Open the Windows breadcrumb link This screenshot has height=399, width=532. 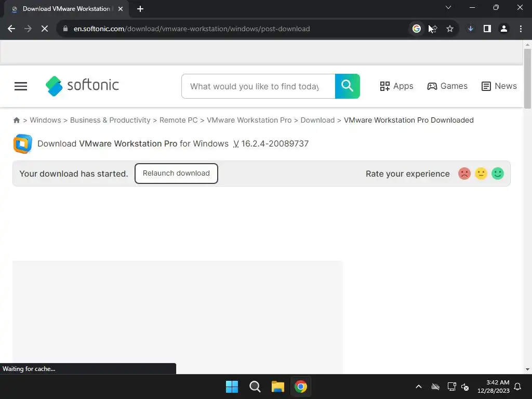click(46, 120)
